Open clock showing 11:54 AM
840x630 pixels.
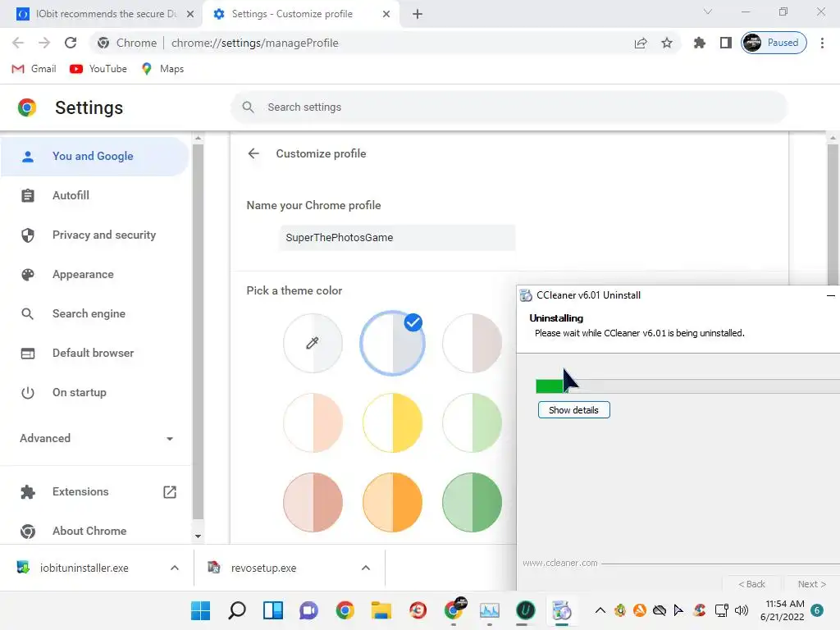click(782, 610)
